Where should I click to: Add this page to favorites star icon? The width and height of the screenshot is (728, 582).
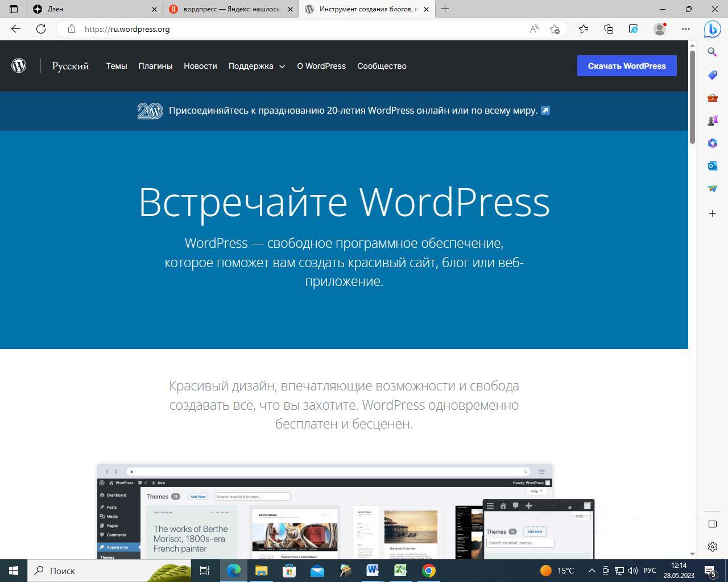click(555, 29)
